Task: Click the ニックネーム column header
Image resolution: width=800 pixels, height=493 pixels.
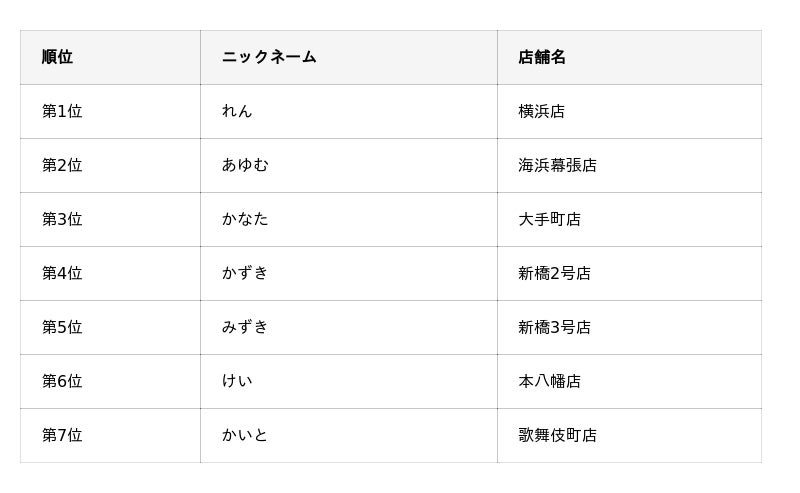Action: [x=269, y=57]
